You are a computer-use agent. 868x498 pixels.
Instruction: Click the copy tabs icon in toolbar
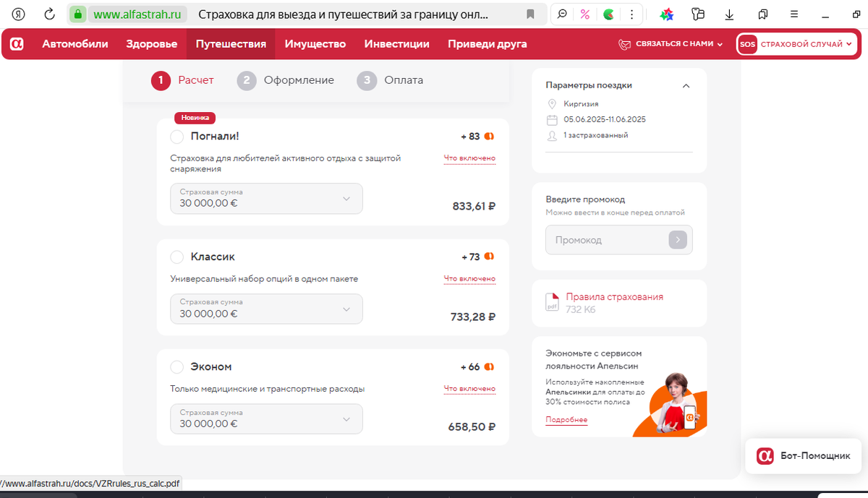click(763, 14)
